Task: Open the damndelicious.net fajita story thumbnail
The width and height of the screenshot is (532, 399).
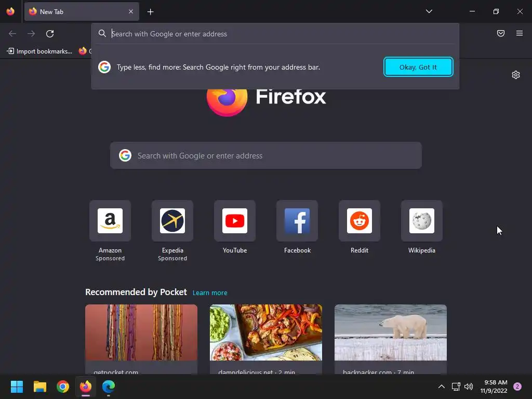Action: [x=265, y=332]
